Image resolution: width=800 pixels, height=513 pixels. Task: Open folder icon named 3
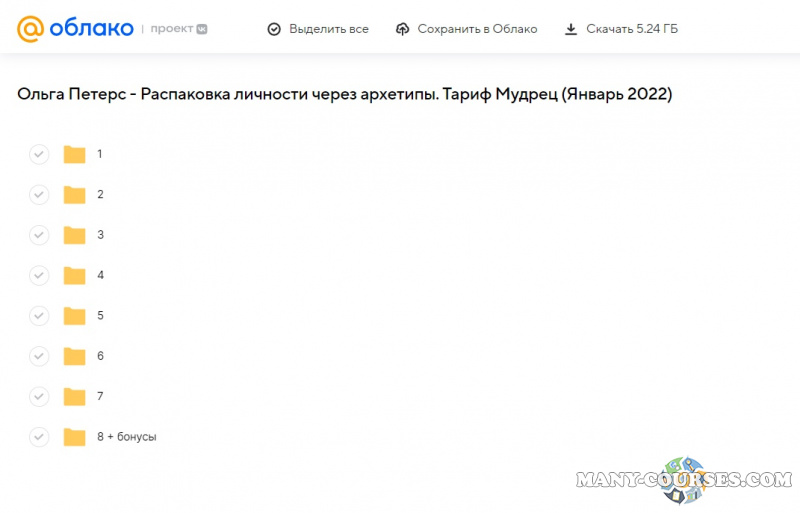point(74,235)
